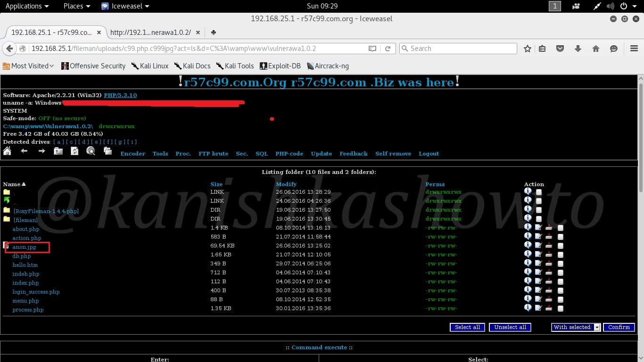Image resolution: width=644 pixels, height=362 pixels.
Task: Click the shell's Forward arrow icon
Action: (41, 151)
